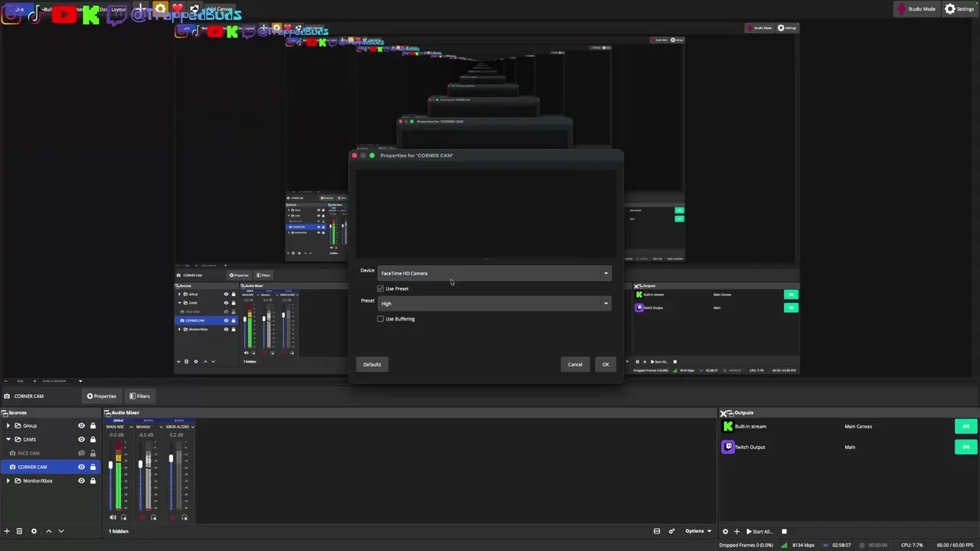Unlock the Group source

click(93, 425)
